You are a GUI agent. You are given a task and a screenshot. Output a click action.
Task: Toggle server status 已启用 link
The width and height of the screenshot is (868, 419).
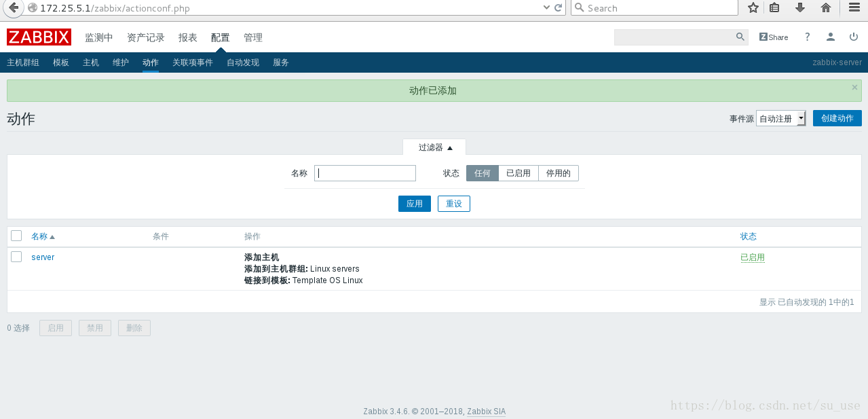[x=753, y=257]
